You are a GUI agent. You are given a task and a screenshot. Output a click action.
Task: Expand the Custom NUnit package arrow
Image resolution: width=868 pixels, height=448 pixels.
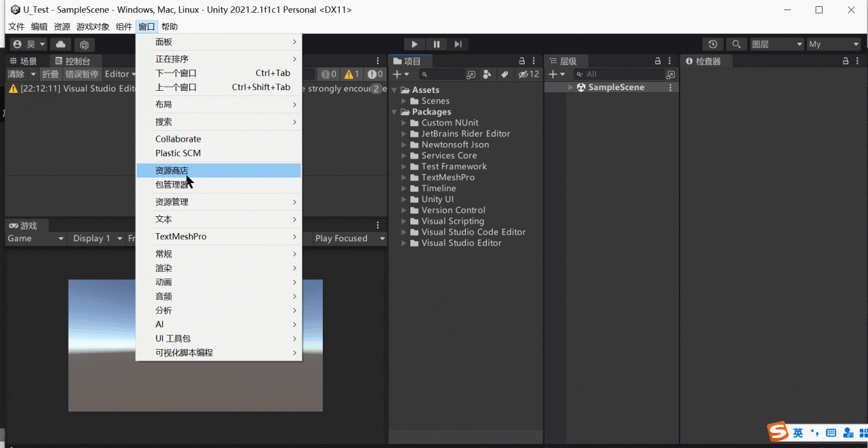point(404,123)
